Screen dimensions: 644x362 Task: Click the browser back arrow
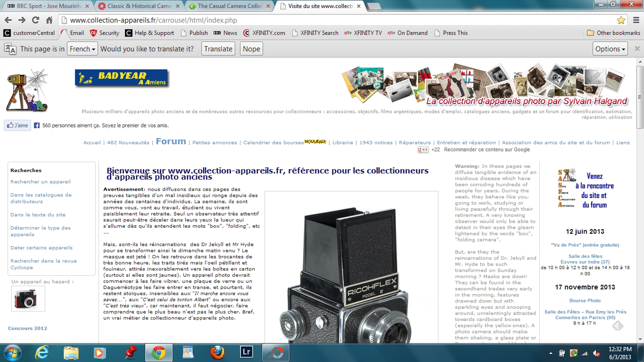pyautogui.click(x=8, y=20)
